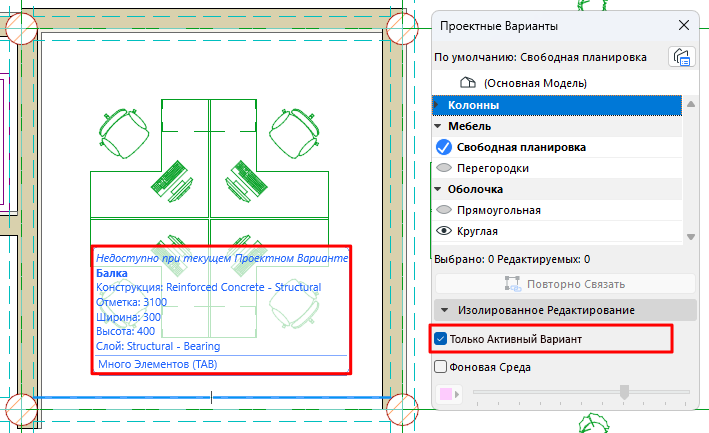This screenshot has width=709, height=433.
Task: Toggle visibility of Перегородки option
Action: [444, 168]
